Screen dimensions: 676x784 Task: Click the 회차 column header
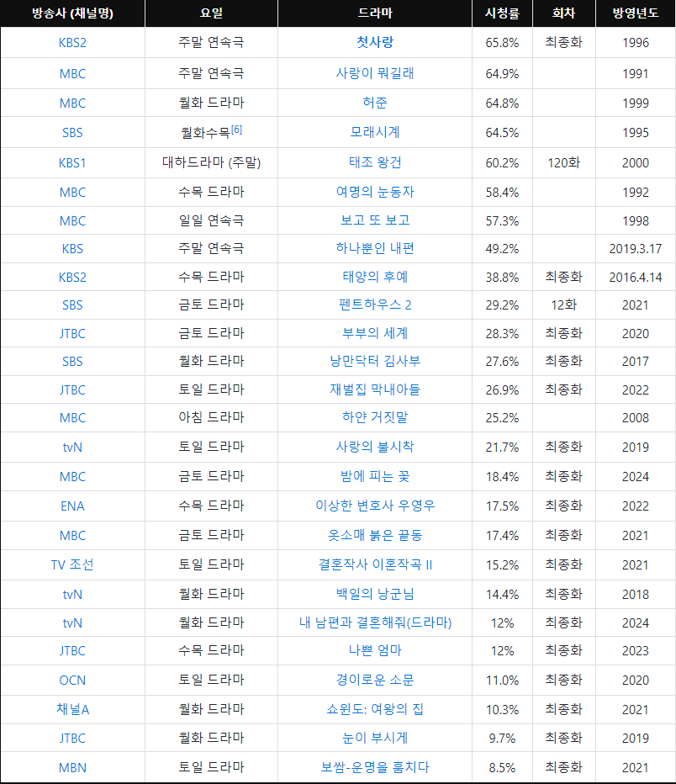564,13
